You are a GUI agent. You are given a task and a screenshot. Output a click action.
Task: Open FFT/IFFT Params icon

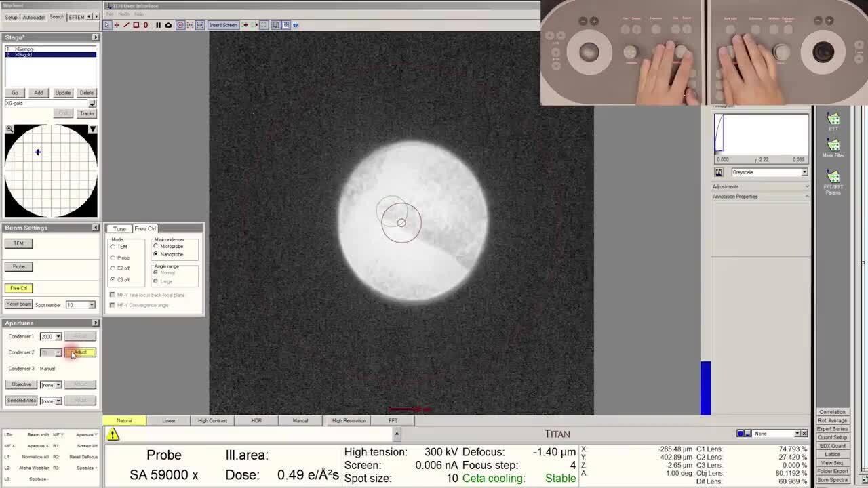tap(833, 180)
